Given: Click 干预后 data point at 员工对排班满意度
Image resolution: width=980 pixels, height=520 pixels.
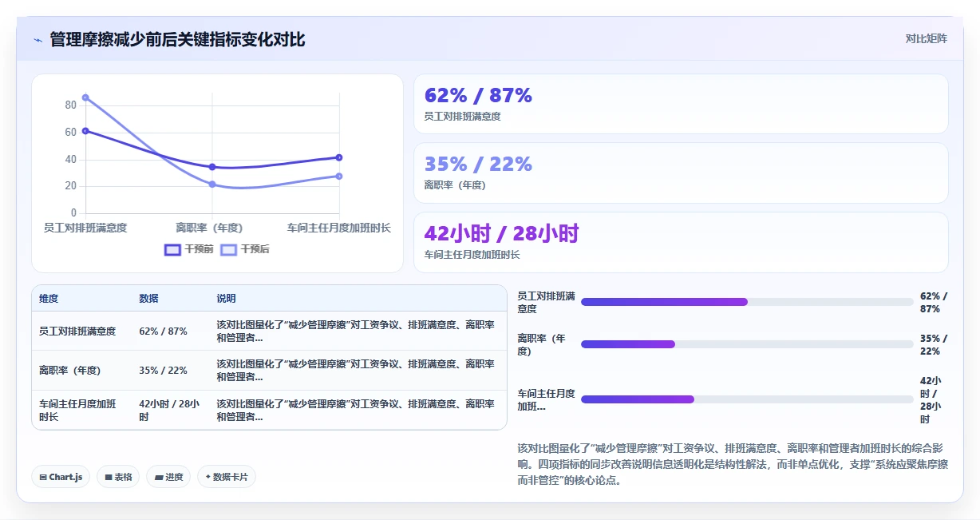Looking at the screenshot, I should 85,97.
